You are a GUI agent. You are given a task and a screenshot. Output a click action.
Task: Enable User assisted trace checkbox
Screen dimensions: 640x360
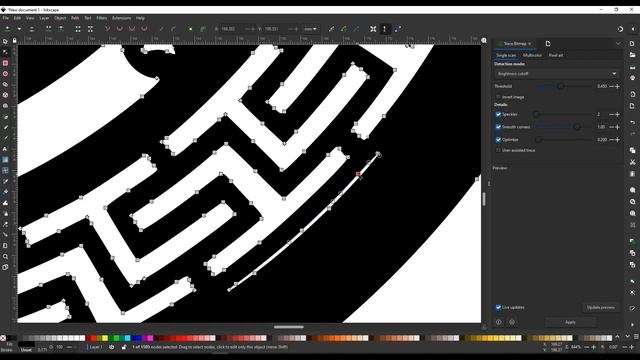pos(498,150)
